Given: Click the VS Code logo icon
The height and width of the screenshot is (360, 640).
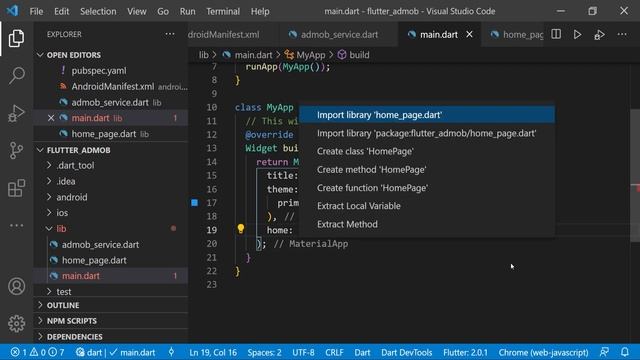Looking at the screenshot, I should click(12, 11).
